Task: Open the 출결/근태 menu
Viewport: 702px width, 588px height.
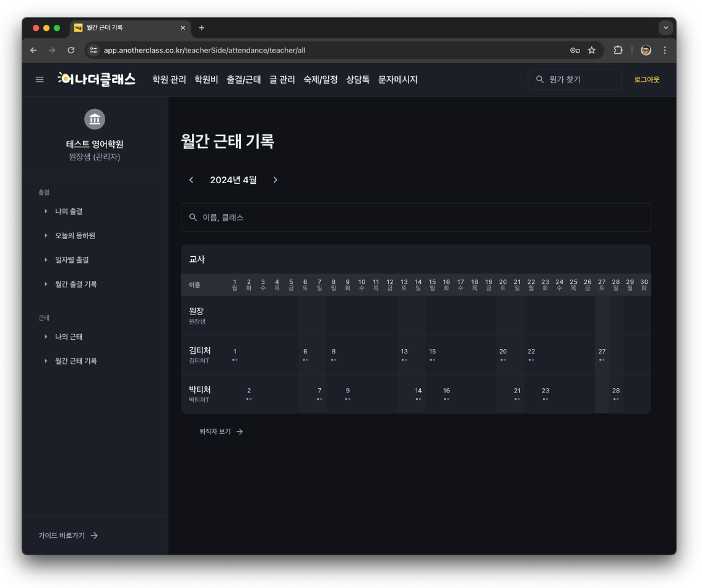Action: point(243,79)
